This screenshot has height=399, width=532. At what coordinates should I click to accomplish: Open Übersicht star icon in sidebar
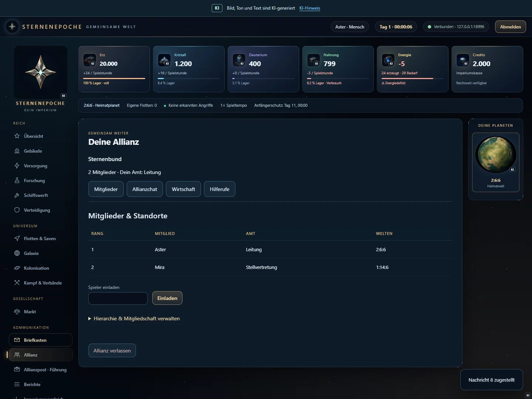tap(17, 136)
